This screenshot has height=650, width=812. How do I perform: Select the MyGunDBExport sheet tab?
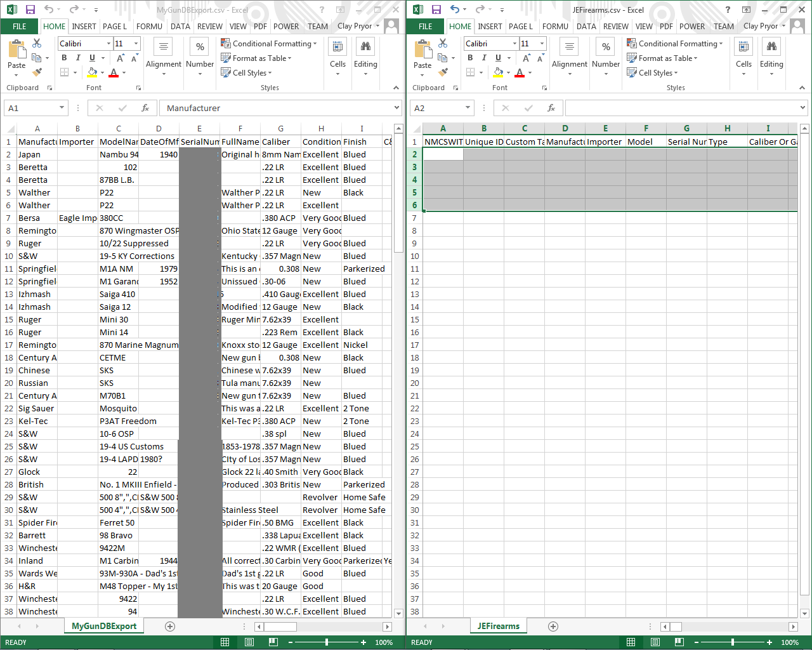[x=103, y=626]
